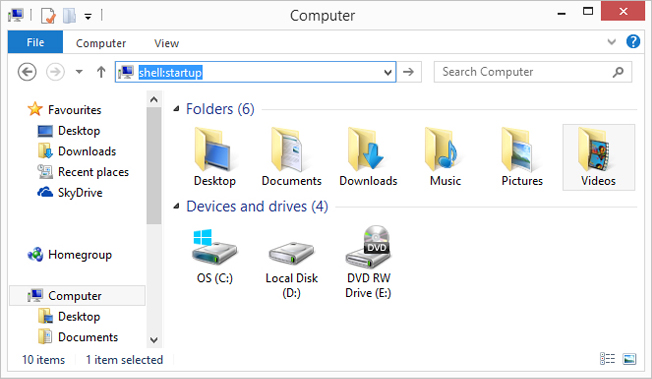The height and width of the screenshot is (379, 652).
Task: Click the computer icon in address bar
Action: [126, 72]
